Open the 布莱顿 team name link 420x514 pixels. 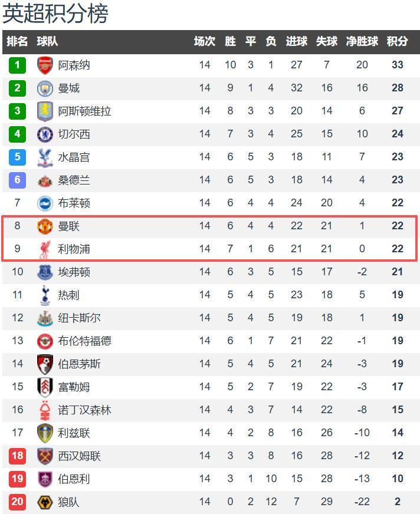74,203
